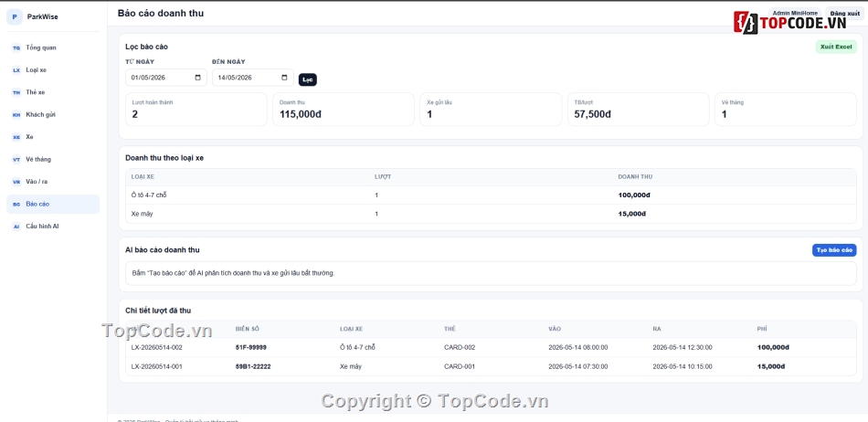
Task: Click CARD-001 in details table
Action: (460, 366)
